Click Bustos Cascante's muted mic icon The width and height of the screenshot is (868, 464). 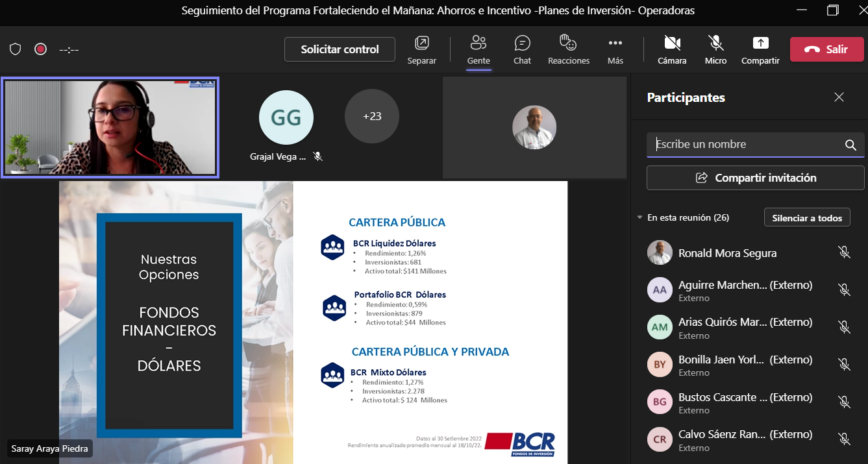pyautogui.click(x=844, y=402)
